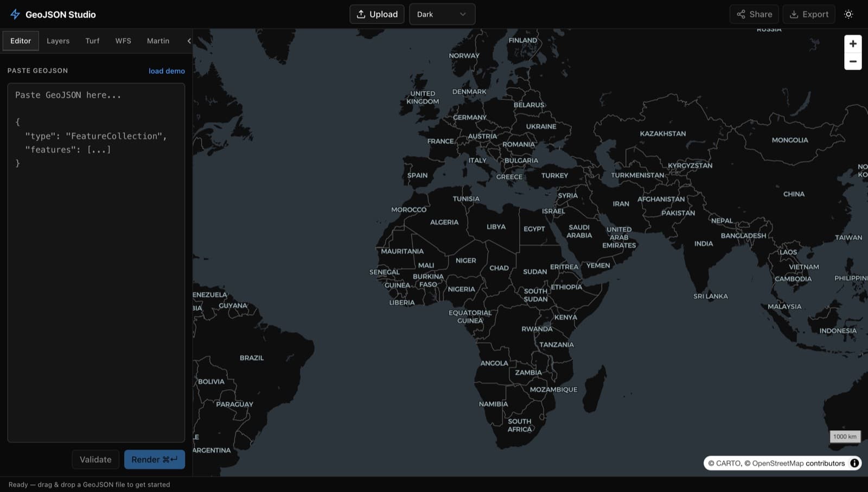Click the Render button
Image resolution: width=868 pixels, height=492 pixels.
coord(155,459)
